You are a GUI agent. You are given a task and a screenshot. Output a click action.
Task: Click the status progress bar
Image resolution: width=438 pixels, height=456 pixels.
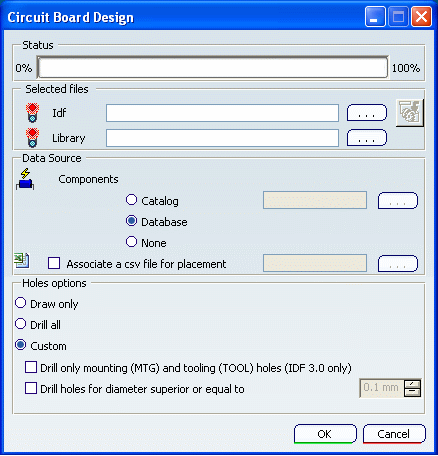(x=213, y=67)
